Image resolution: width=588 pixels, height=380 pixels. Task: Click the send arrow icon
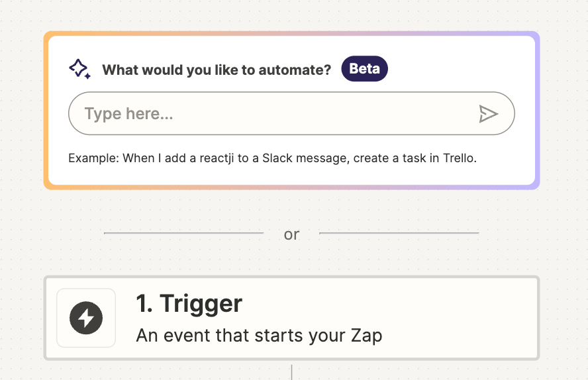[488, 114]
